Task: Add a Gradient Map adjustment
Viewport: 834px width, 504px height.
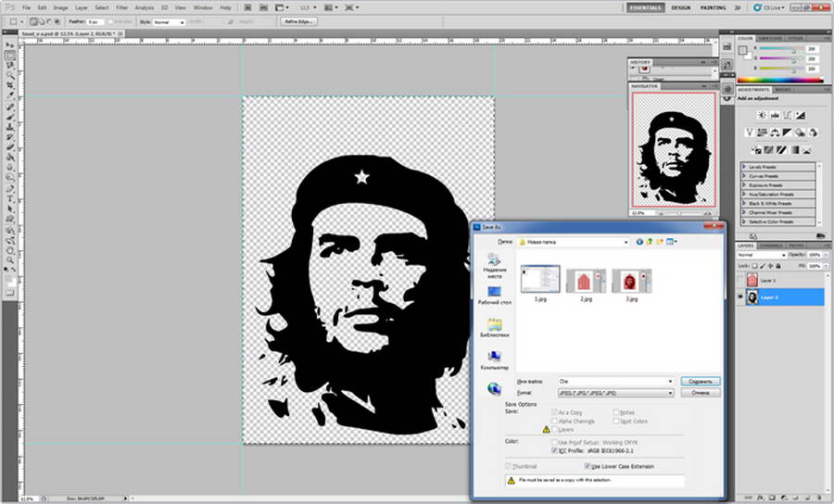Action: pyautogui.click(x=795, y=150)
